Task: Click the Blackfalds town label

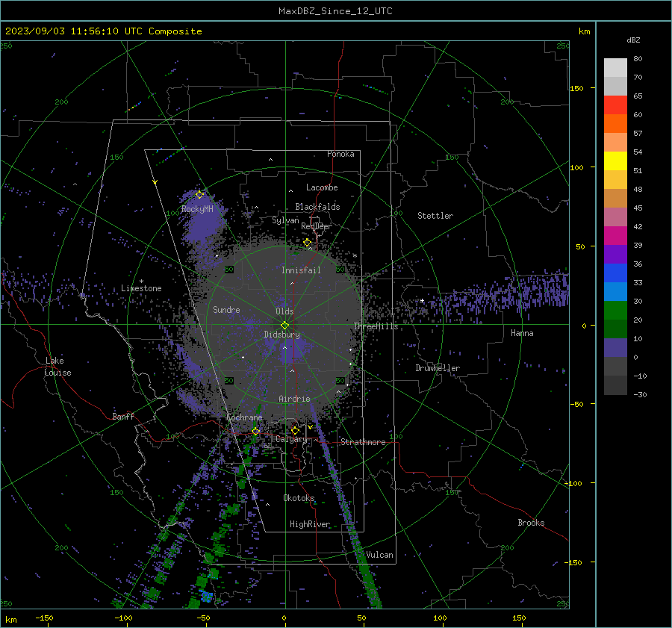Action: [x=317, y=207]
